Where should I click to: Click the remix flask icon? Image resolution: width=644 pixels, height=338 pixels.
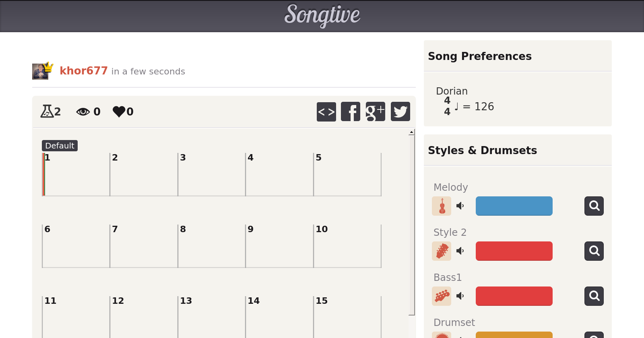coord(47,111)
